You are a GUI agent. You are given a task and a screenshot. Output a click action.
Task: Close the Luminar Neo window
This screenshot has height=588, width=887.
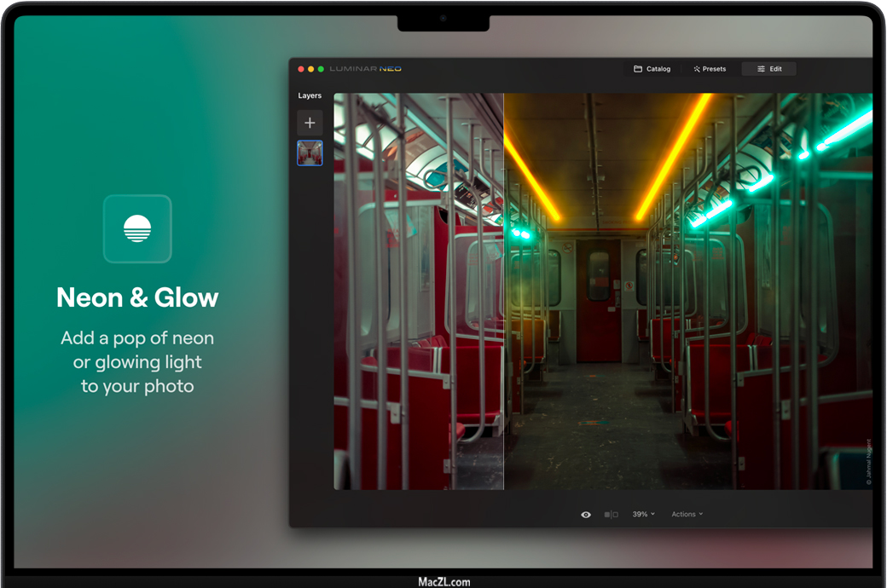tap(301, 69)
